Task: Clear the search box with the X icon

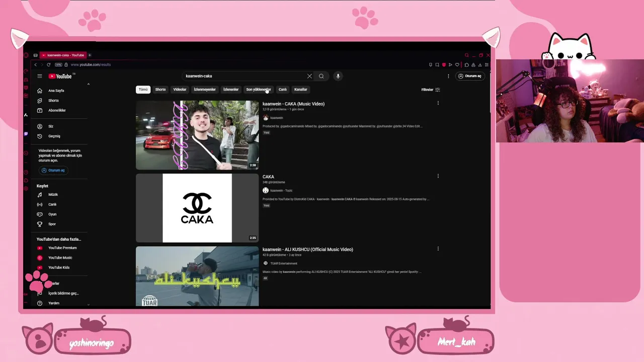Action: [309, 76]
